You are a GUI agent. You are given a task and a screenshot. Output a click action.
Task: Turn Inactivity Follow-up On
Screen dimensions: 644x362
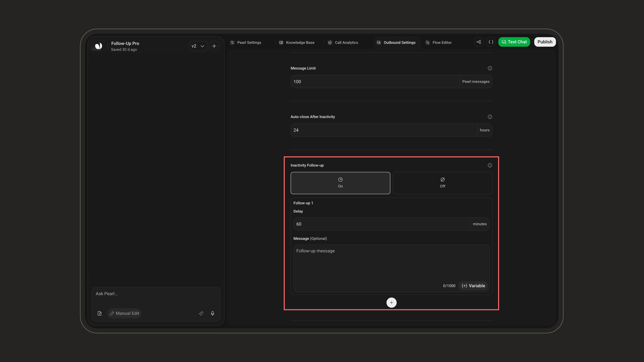pos(340,183)
